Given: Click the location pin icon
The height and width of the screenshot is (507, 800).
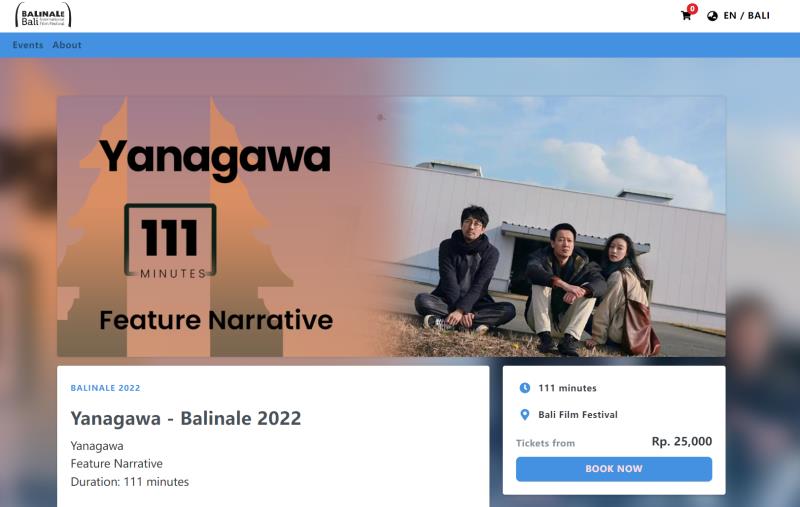Looking at the screenshot, I should (524, 415).
